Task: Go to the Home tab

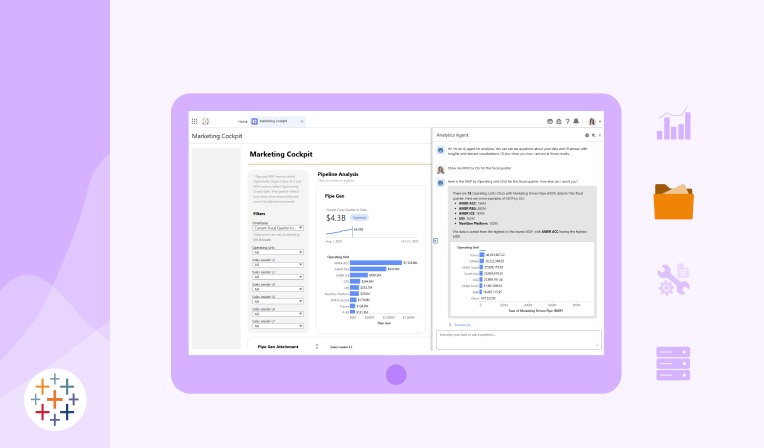Action: [x=242, y=121]
